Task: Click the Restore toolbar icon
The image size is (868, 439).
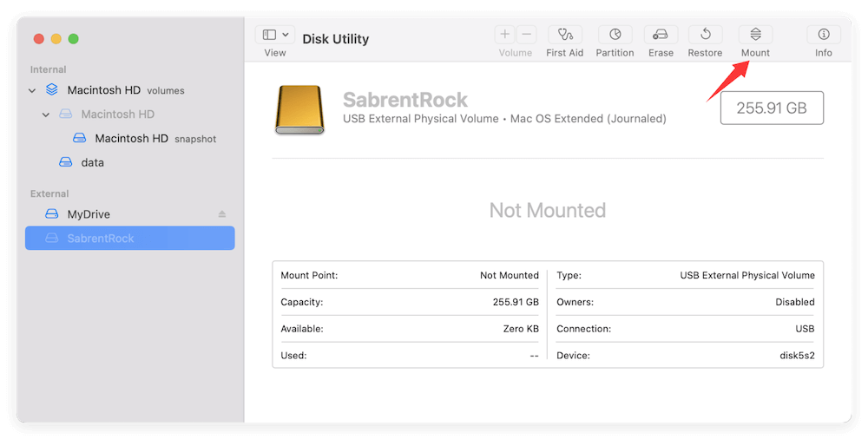Action: [705, 35]
